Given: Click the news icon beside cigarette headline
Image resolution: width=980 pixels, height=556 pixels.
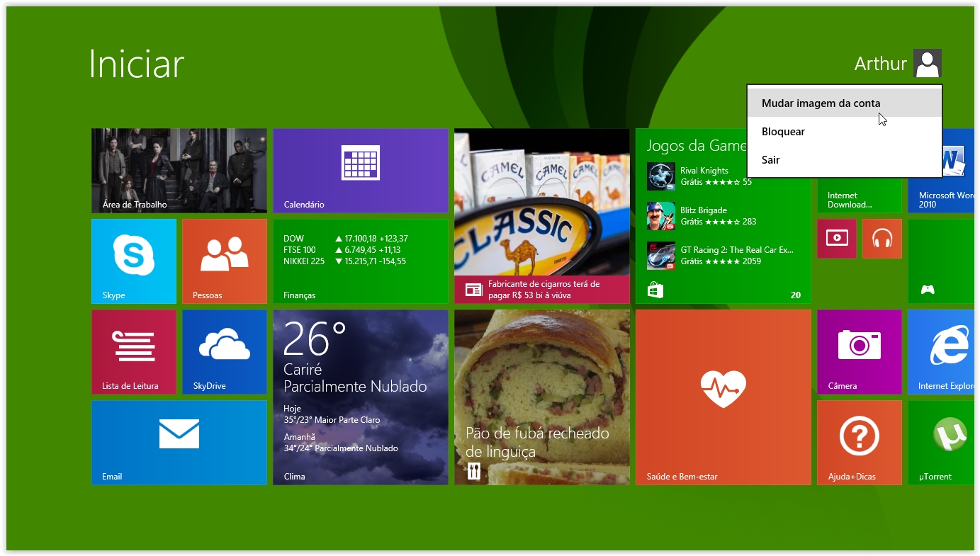Looking at the screenshot, I should [473, 290].
